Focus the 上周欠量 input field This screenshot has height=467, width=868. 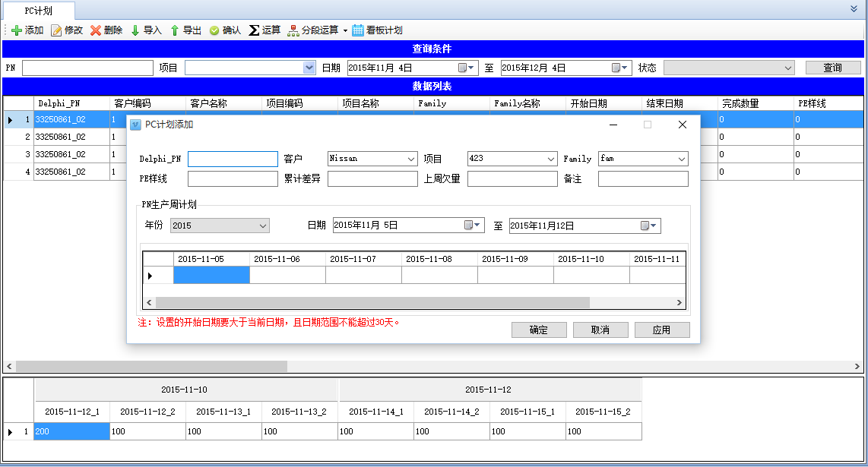[512, 179]
